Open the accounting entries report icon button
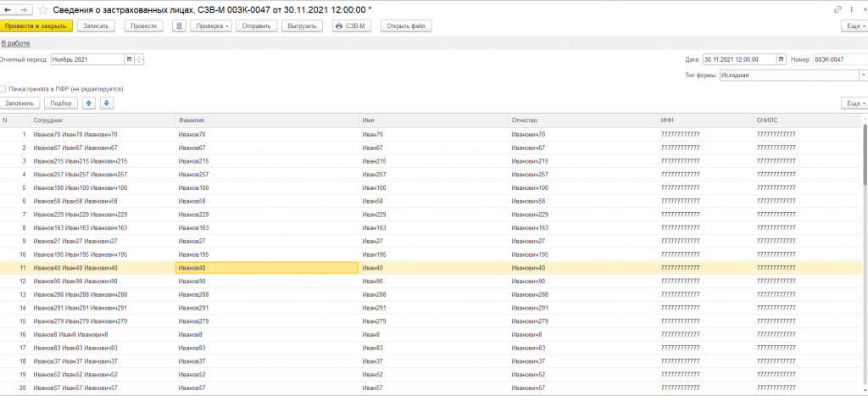The height and width of the screenshot is (396, 868). 179,26
